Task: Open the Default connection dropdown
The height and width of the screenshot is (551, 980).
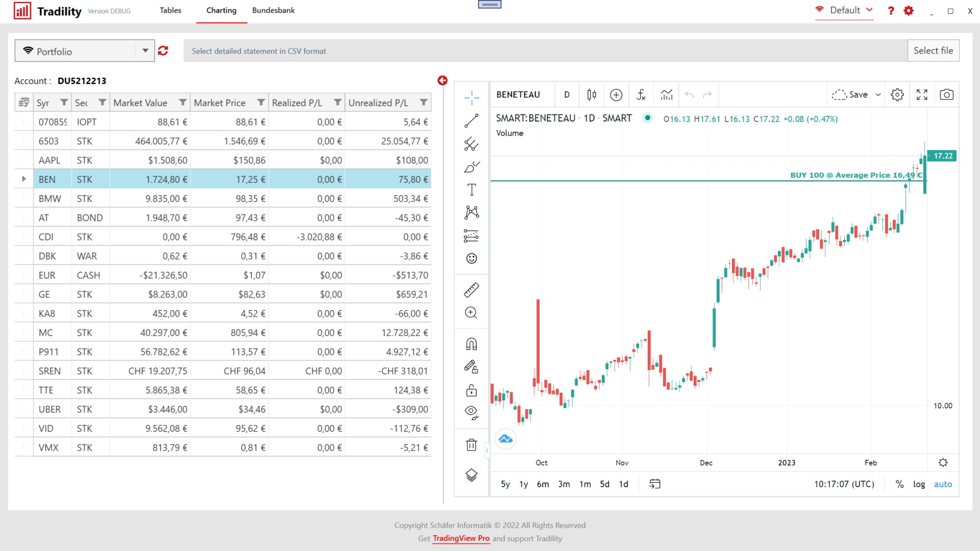Action: tap(844, 10)
